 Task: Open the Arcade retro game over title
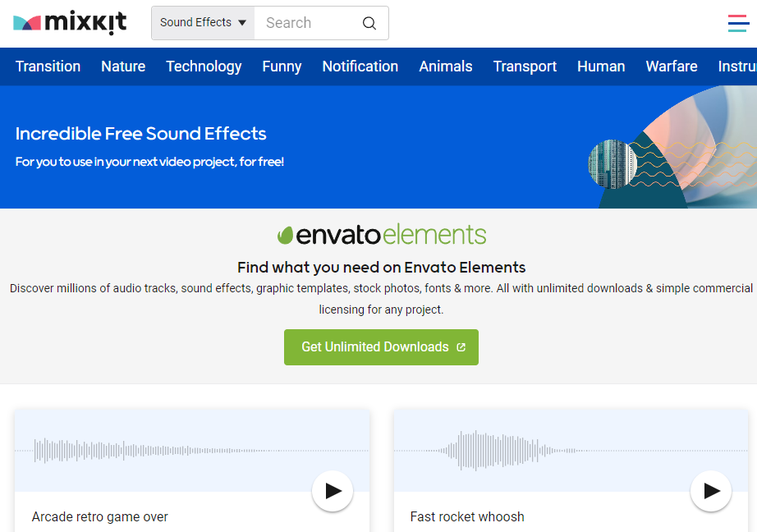click(100, 516)
